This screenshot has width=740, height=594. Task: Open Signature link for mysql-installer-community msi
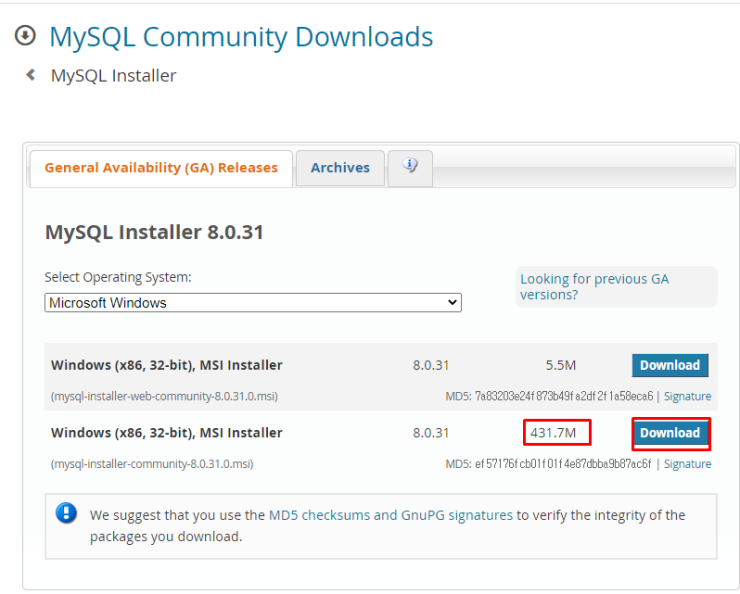pyautogui.click(x=687, y=464)
